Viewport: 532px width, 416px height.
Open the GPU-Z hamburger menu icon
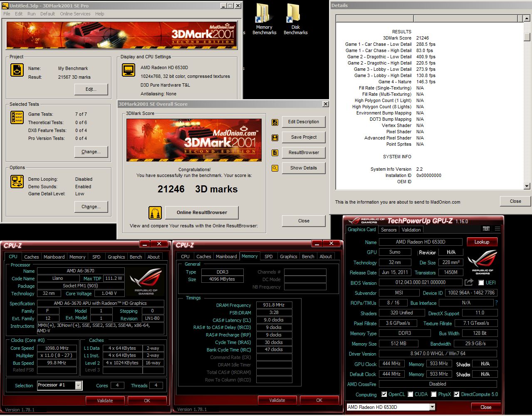pyautogui.click(x=497, y=229)
